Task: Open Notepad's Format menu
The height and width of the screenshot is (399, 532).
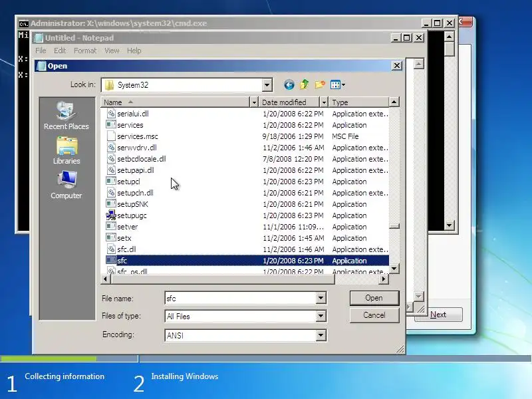Action: (85, 51)
